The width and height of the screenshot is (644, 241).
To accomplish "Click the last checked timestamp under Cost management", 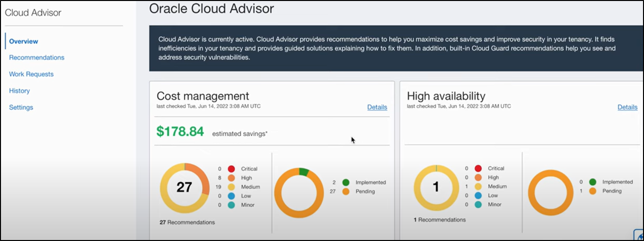I will pos(209,106).
